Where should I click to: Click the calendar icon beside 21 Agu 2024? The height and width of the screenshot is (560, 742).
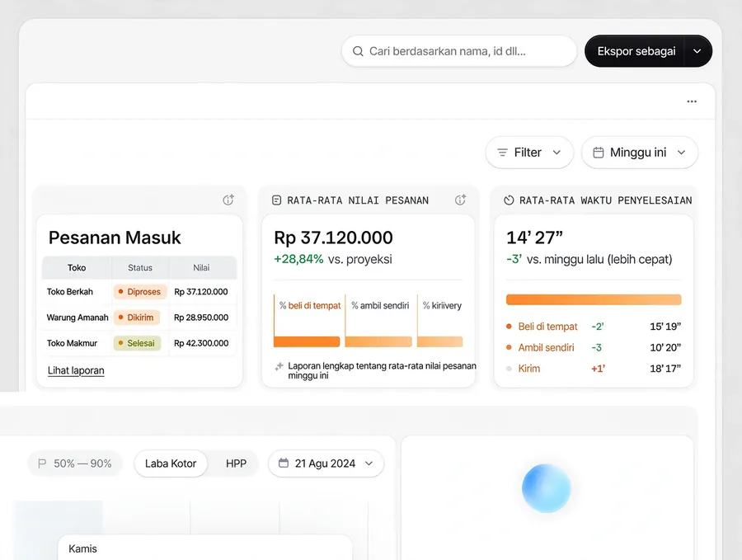[284, 463]
